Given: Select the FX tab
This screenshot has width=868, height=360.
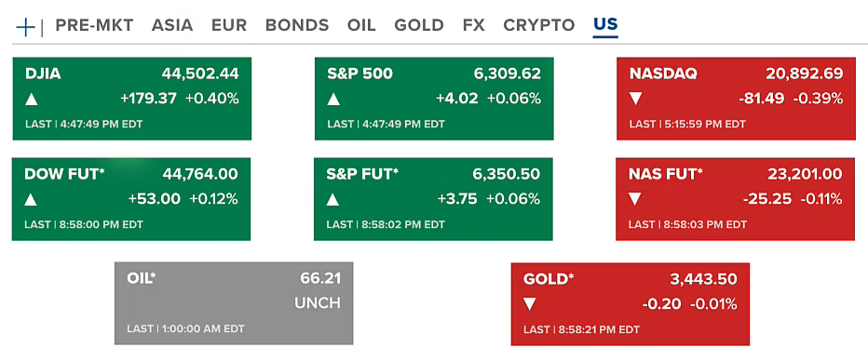Looking at the screenshot, I should pyautogui.click(x=474, y=25).
